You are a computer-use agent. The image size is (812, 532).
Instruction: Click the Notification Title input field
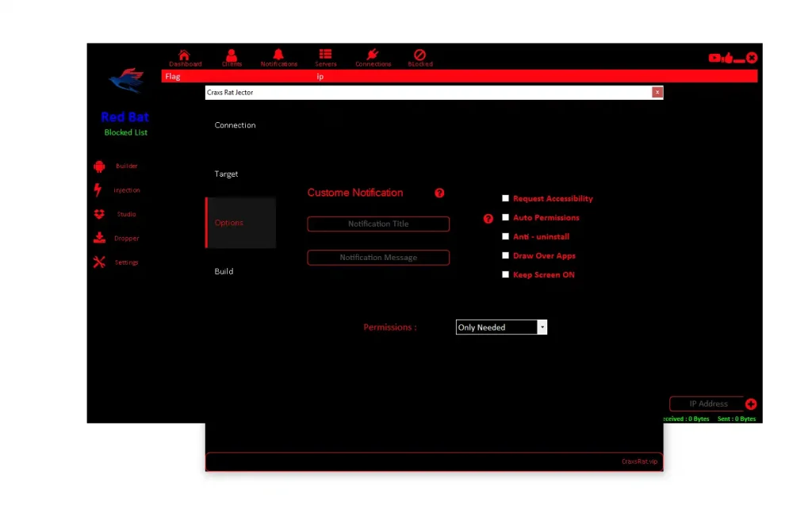(x=378, y=224)
